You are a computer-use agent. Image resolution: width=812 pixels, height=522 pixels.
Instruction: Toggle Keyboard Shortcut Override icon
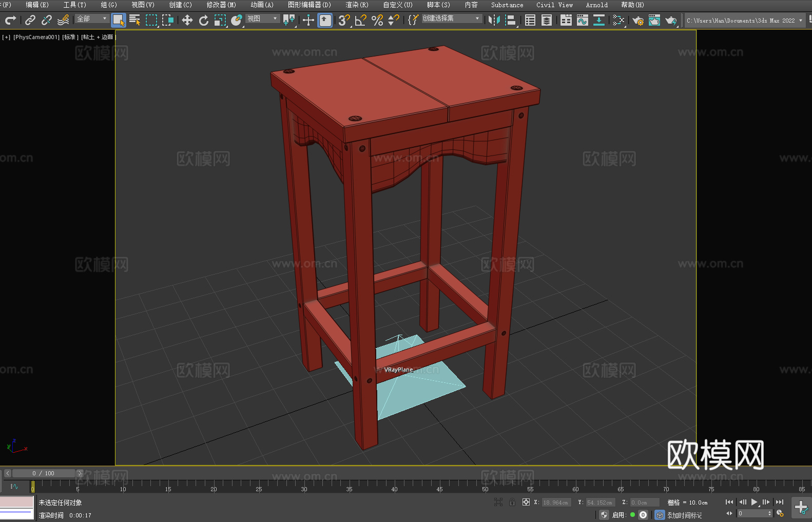point(325,20)
